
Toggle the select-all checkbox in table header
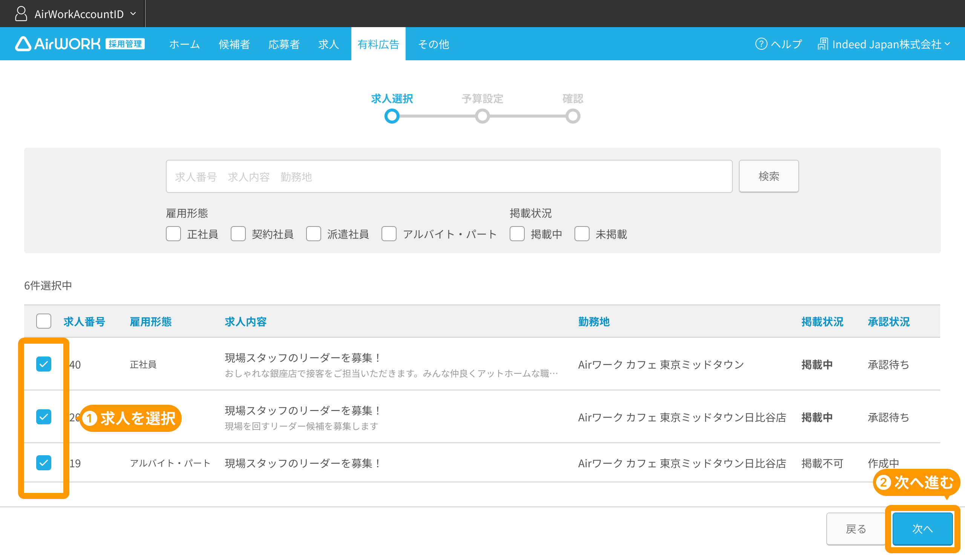point(44,321)
